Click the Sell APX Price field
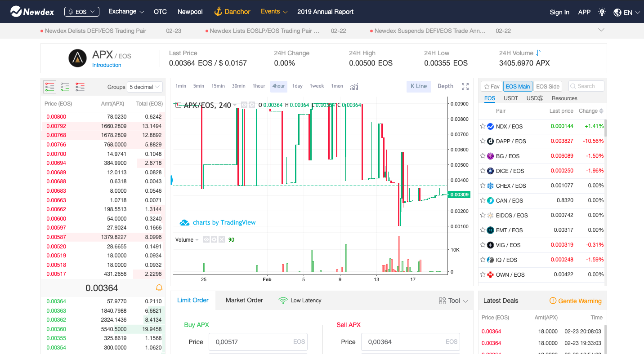This screenshot has height=354, width=644. tap(411, 342)
